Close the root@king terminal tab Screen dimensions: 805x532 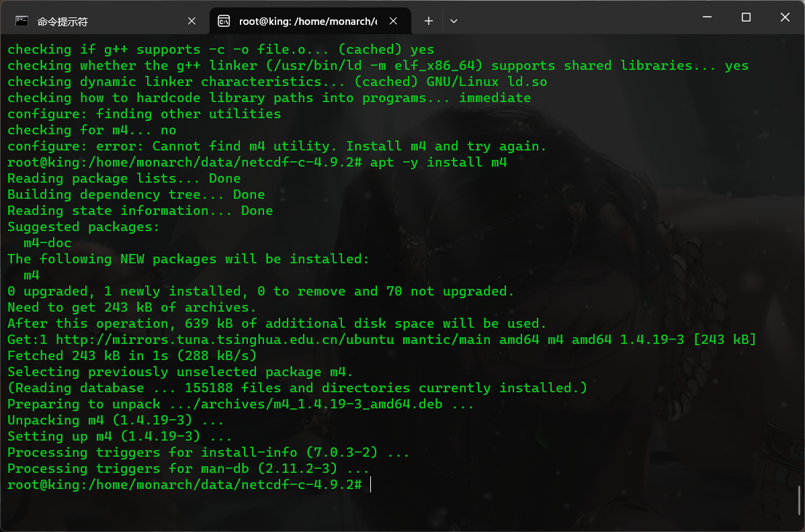[x=393, y=21]
